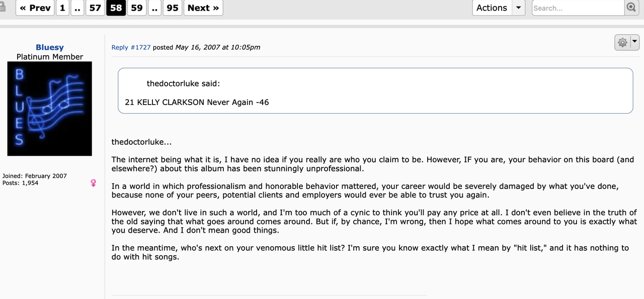Viewport: 644px width, 299px height.
Task: Click the pink female gender icon
Action: click(x=93, y=183)
